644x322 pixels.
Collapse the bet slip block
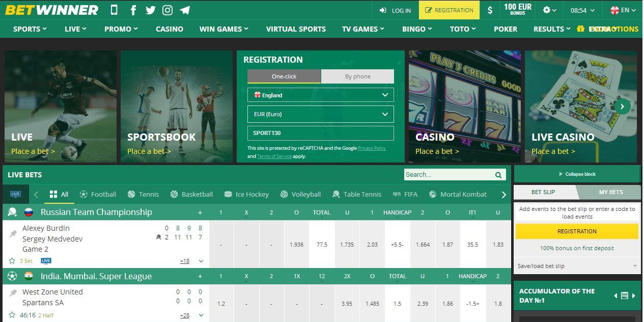pyautogui.click(x=577, y=174)
